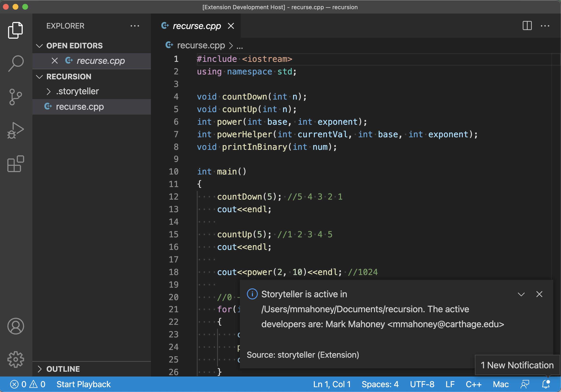Expand the .storyteller folder
The width and height of the screenshot is (561, 392).
tap(48, 91)
